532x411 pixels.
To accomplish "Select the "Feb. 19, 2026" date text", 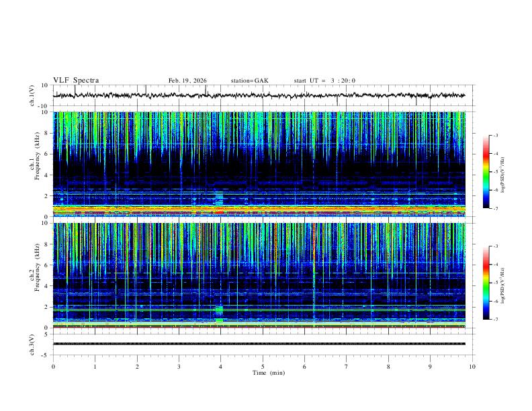I will [187, 81].
